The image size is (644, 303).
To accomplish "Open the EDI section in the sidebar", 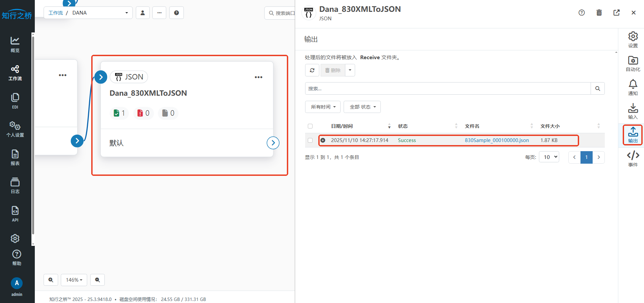I will [15, 101].
